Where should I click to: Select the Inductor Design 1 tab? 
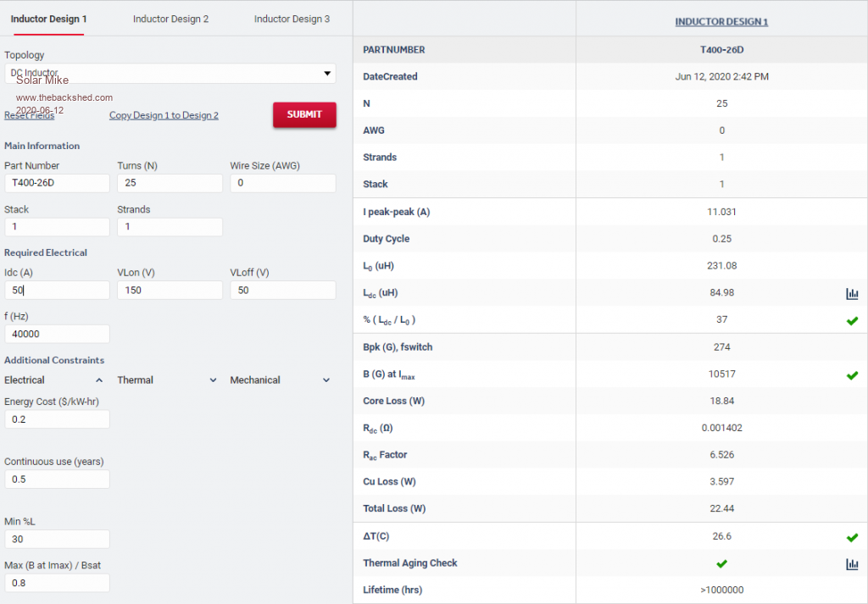[x=48, y=19]
